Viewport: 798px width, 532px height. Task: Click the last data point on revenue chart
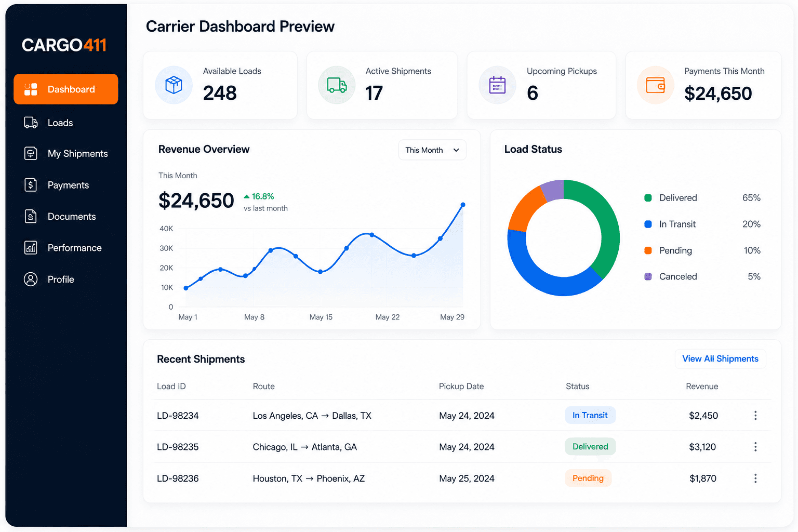click(463, 205)
